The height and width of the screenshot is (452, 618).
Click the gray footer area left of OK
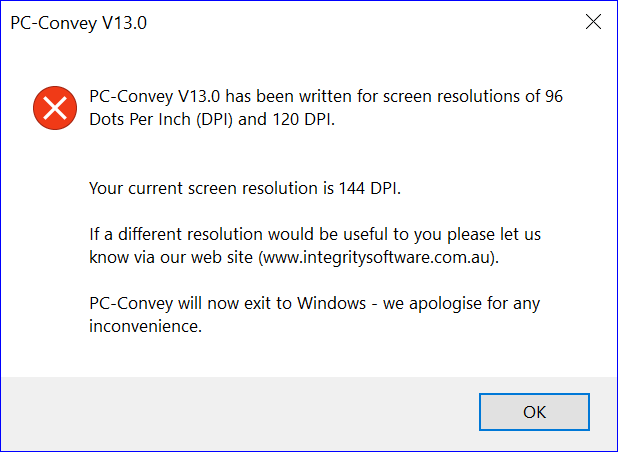236,414
